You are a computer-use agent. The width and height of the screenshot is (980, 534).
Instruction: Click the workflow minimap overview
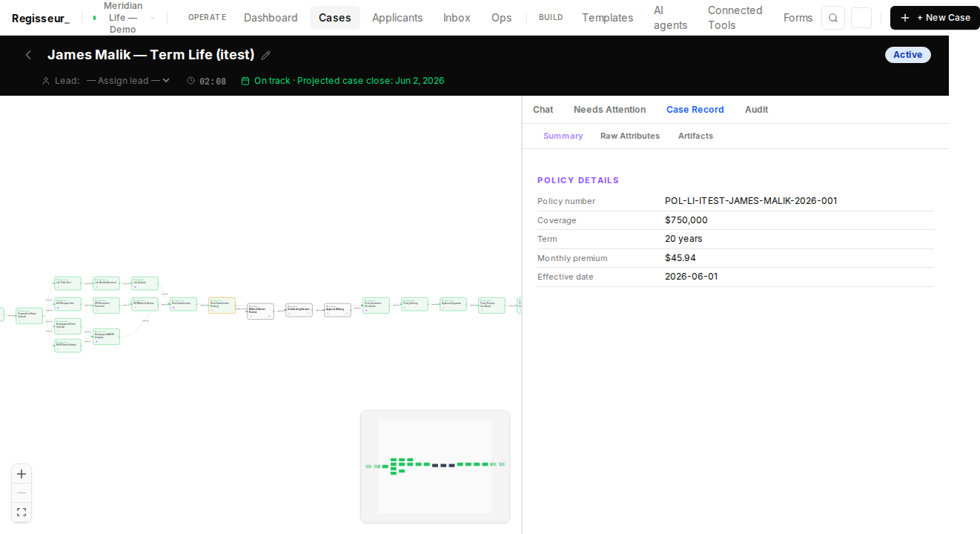pos(435,467)
